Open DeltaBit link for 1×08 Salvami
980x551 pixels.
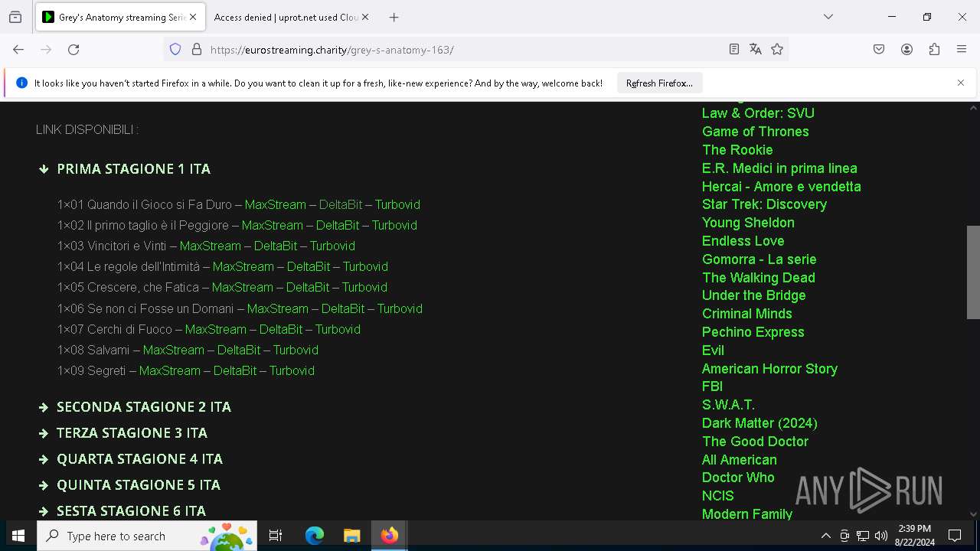click(238, 350)
